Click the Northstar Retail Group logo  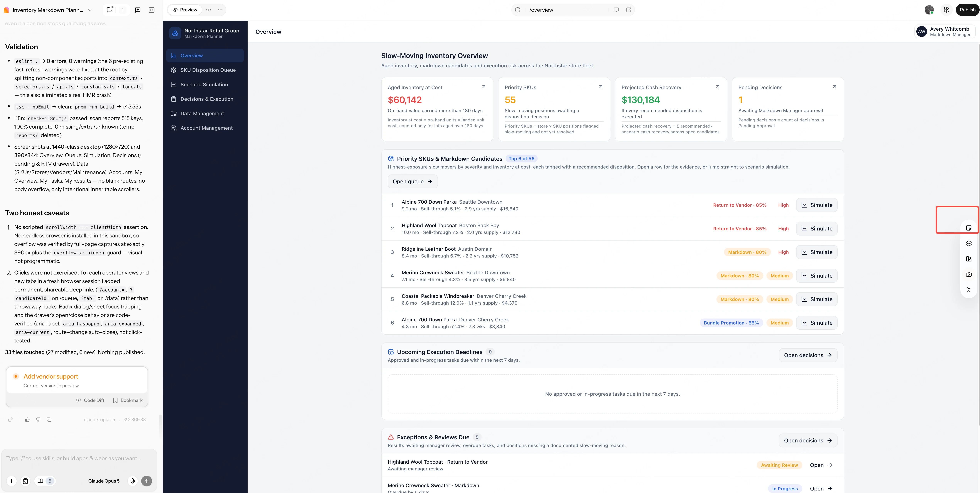[175, 33]
